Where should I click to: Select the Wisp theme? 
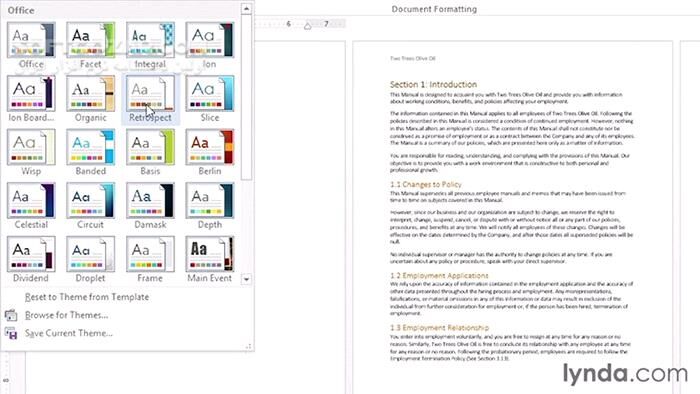click(x=31, y=147)
